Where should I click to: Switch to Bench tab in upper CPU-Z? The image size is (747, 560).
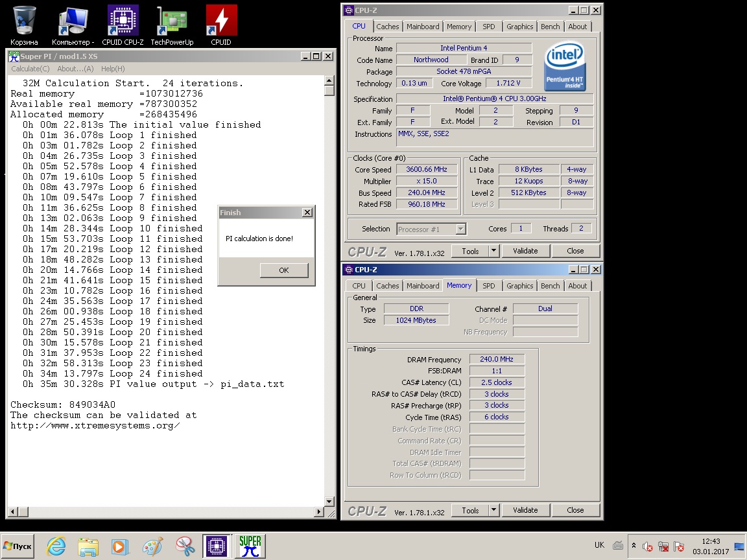(550, 27)
